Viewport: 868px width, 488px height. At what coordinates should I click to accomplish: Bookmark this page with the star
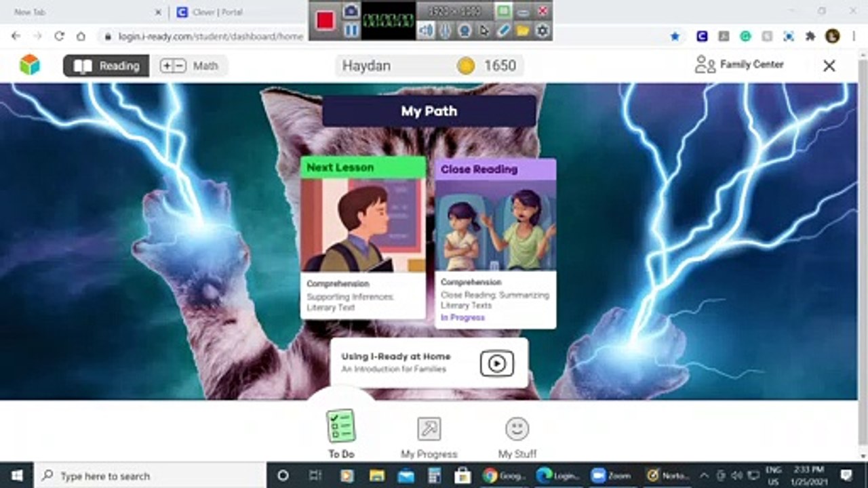click(675, 37)
